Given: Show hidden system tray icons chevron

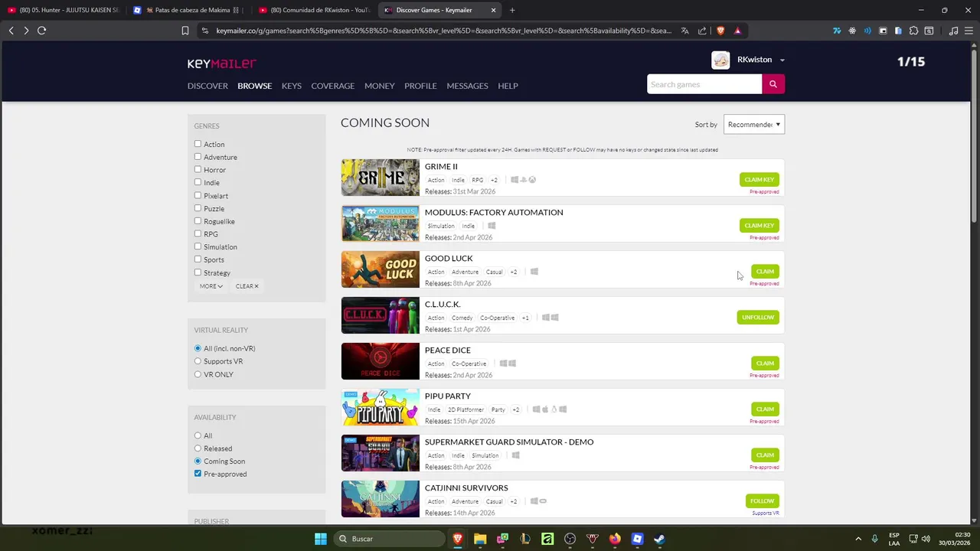Looking at the screenshot, I should pyautogui.click(x=857, y=539).
